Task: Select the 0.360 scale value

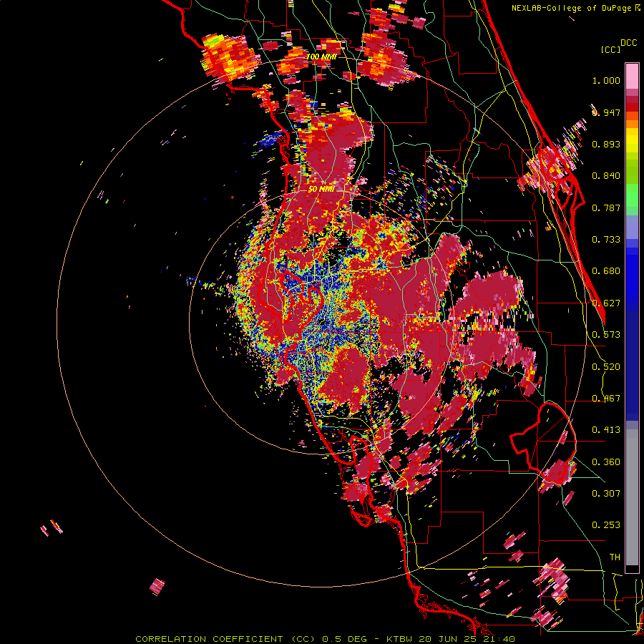Action: click(x=606, y=462)
